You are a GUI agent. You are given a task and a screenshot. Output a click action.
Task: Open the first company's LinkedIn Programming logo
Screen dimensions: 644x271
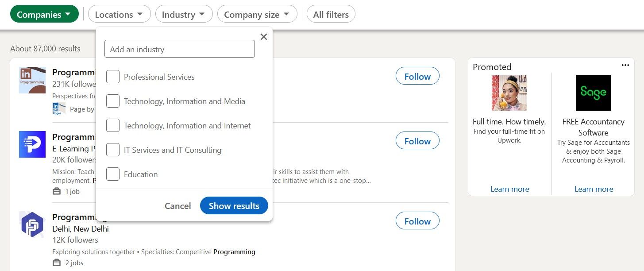click(32, 80)
